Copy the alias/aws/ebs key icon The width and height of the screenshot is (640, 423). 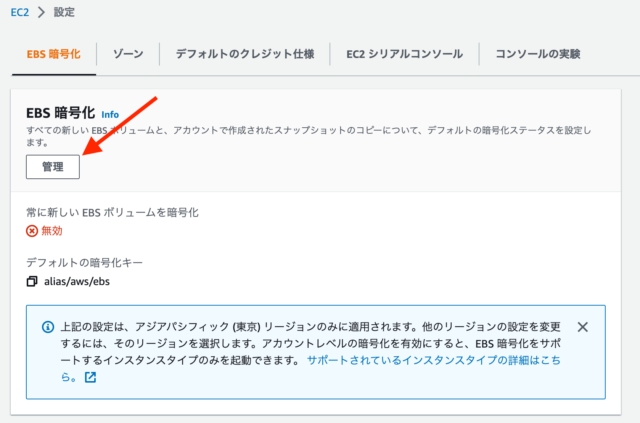click(x=32, y=281)
